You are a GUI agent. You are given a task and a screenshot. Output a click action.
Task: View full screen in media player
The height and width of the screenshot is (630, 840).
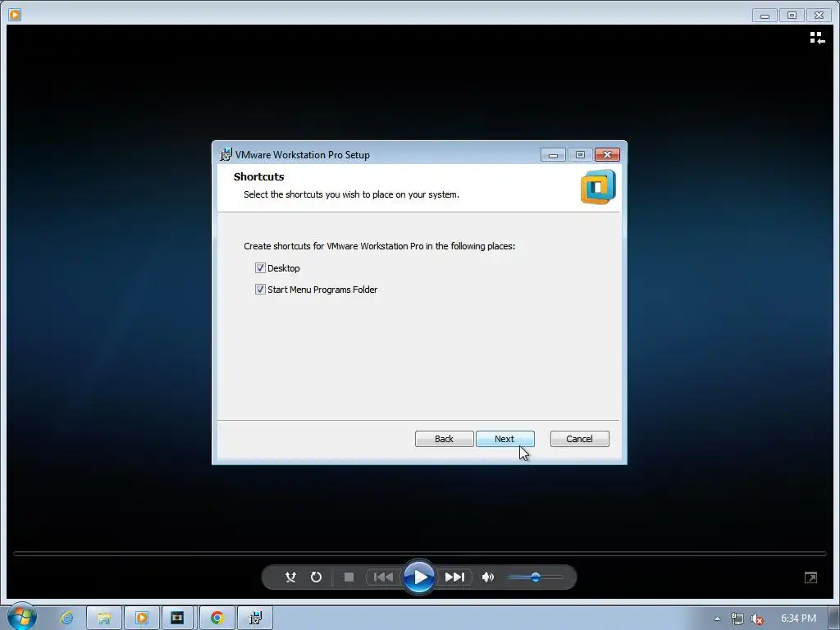pyautogui.click(x=810, y=577)
